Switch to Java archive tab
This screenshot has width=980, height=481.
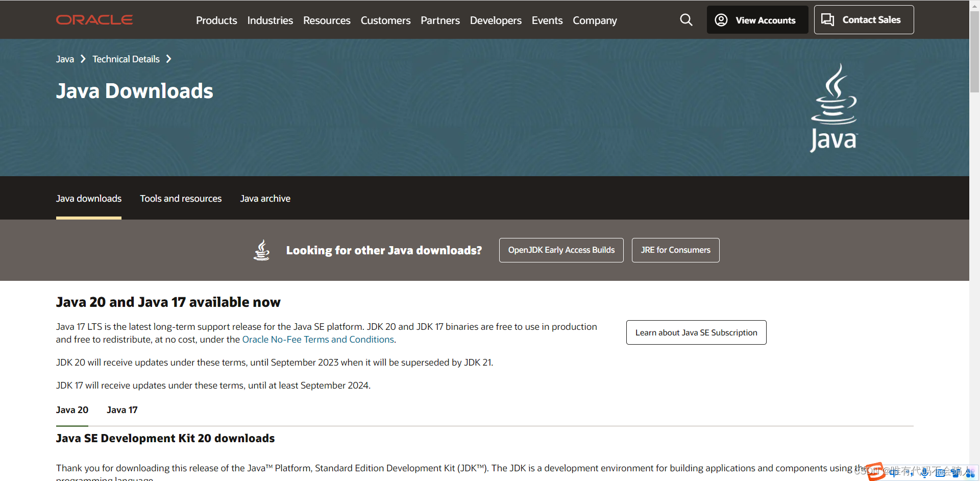[265, 199]
